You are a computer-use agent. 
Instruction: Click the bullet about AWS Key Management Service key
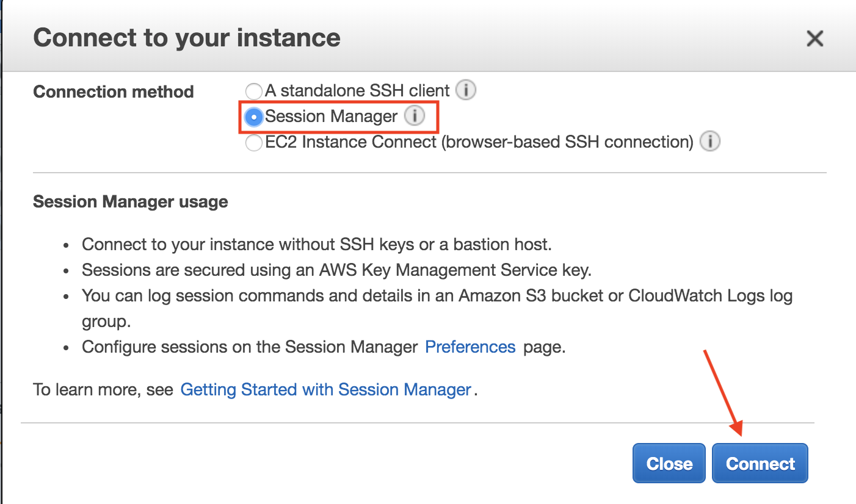pos(336,270)
